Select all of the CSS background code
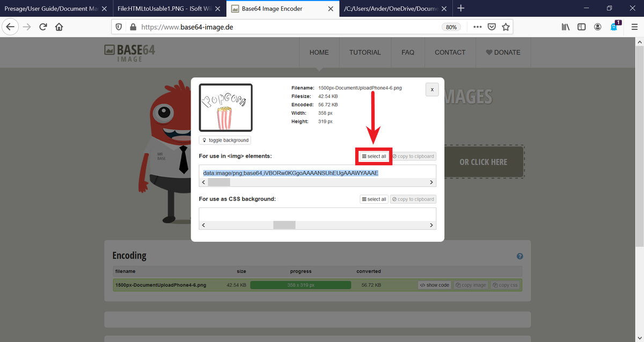 click(x=374, y=199)
